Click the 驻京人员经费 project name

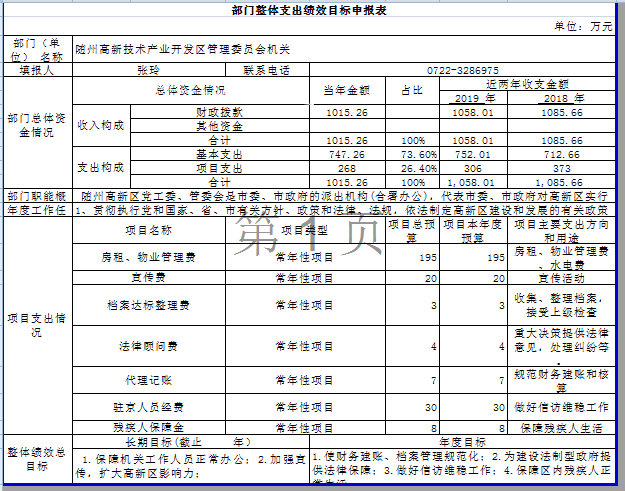pos(149,407)
